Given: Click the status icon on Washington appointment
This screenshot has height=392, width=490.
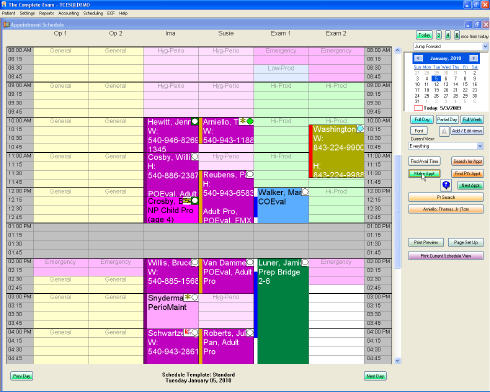Looking at the screenshot, I should click(x=360, y=128).
